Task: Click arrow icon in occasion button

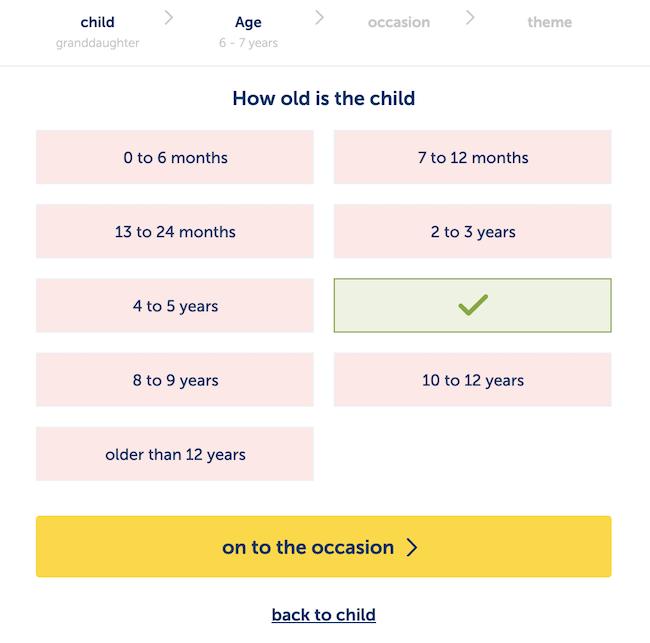Action: (411, 547)
